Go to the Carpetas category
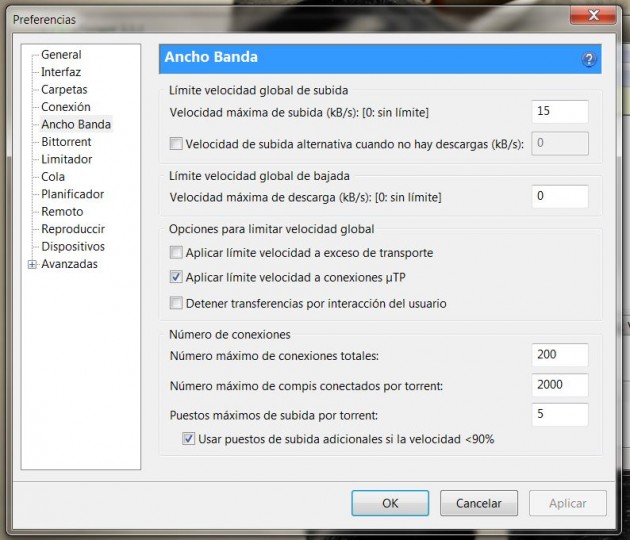 point(64,90)
